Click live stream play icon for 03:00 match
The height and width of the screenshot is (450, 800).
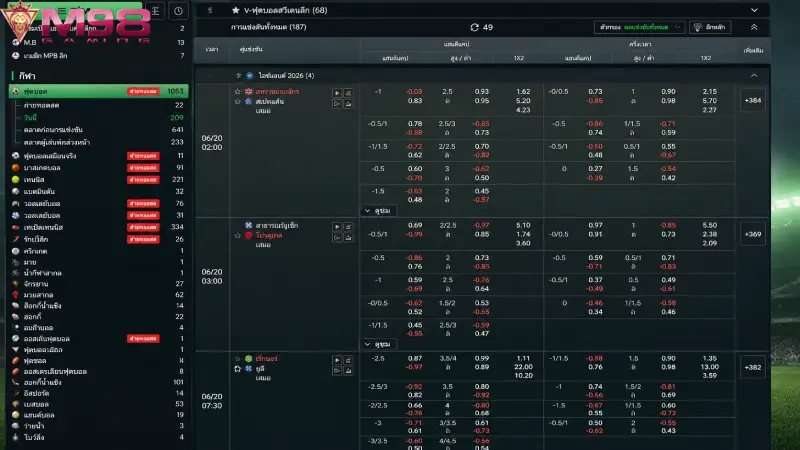point(337,227)
